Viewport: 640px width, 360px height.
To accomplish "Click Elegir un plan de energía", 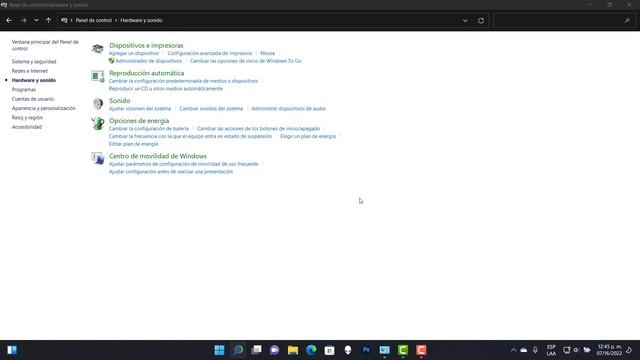I will (308, 136).
